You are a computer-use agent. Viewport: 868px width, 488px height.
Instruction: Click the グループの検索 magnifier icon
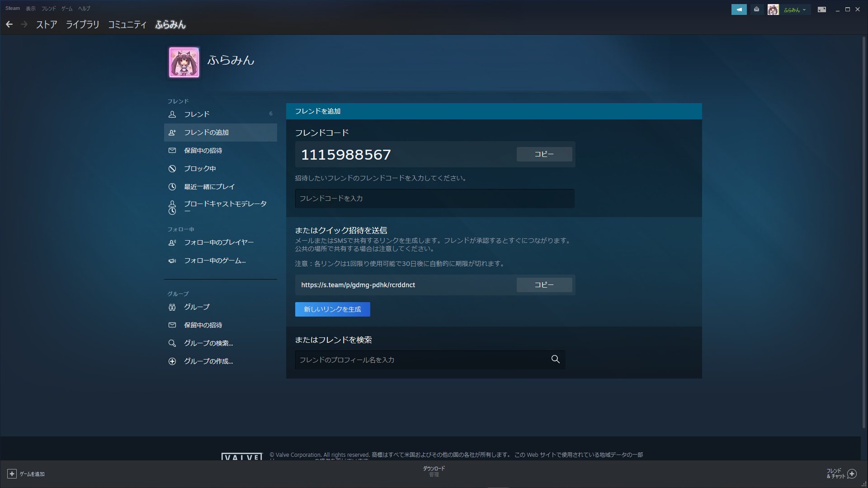[x=172, y=343]
